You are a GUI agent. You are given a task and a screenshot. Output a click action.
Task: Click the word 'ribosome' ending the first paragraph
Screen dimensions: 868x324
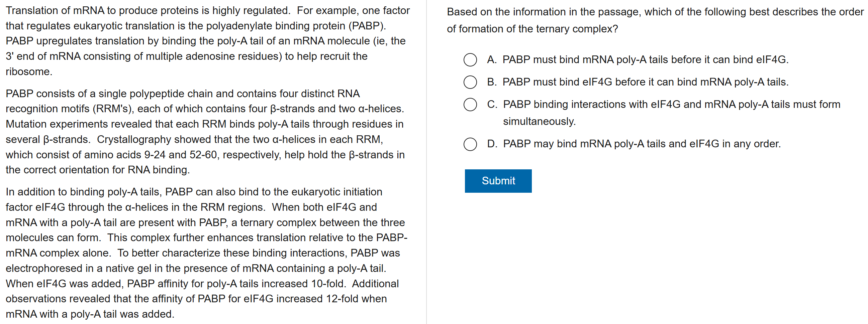(x=28, y=72)
